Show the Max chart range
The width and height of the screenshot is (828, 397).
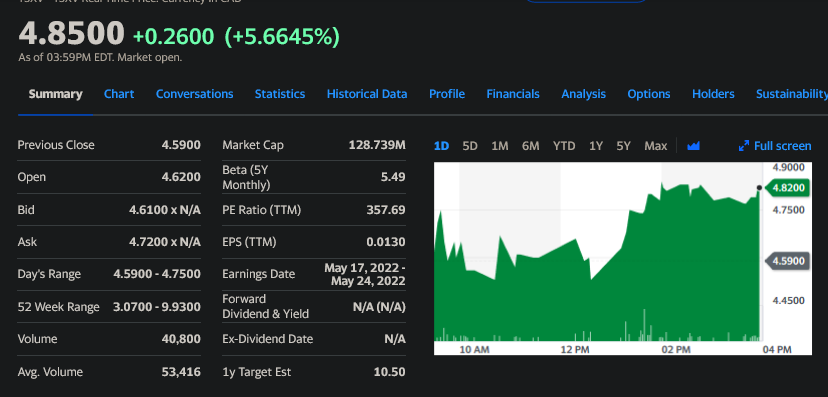click(656, 146)
